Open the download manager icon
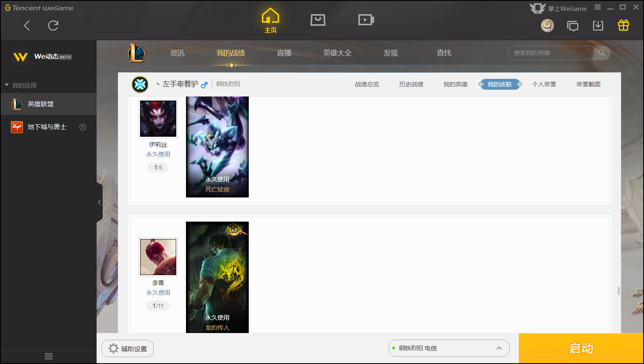 [598, 26]
